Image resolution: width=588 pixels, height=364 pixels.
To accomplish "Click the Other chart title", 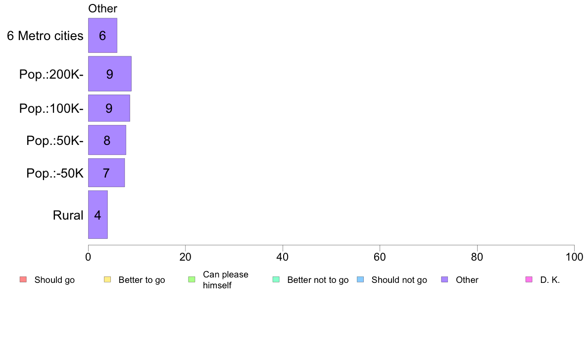I will (x=102, y=8).
